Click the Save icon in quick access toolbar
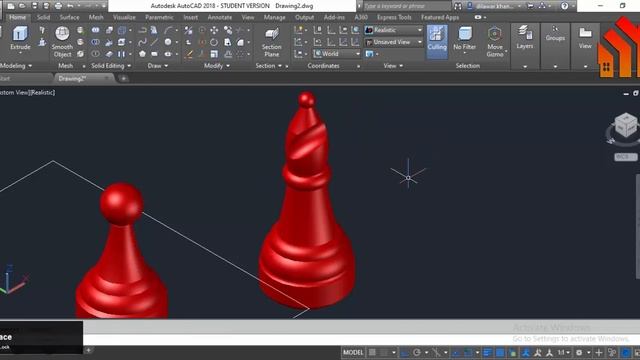This screenshot has height=360, width=640. click(35, 6)
